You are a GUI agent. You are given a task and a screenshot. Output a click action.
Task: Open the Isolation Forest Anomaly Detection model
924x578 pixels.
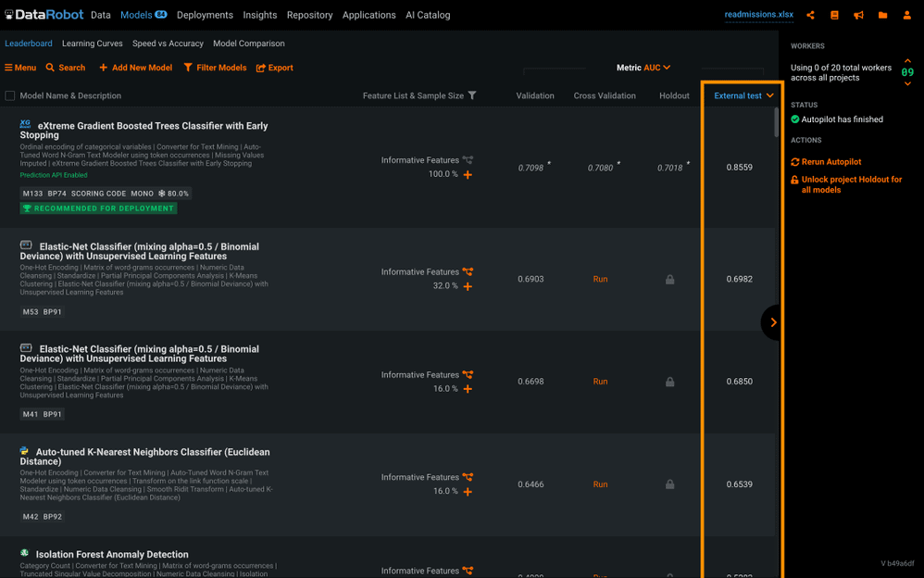tap(112, 555)
